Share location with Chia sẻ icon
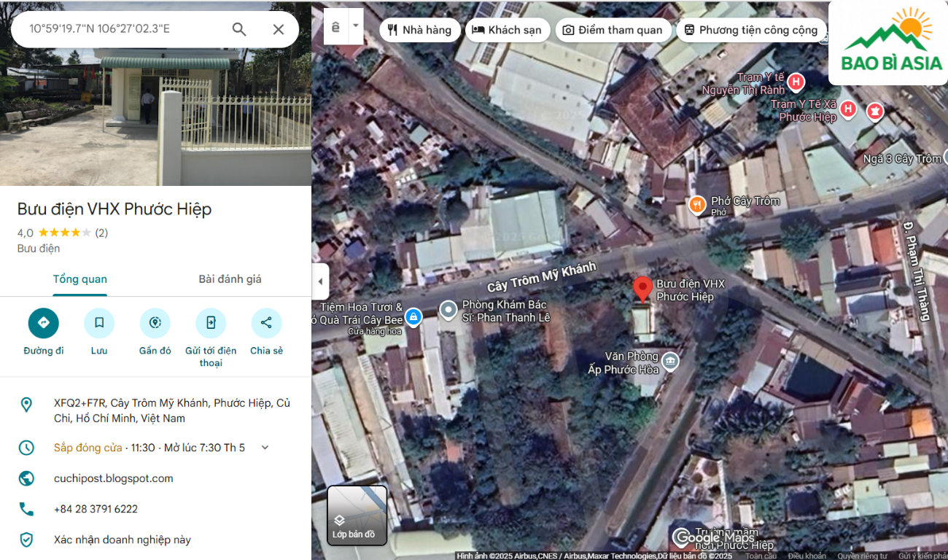This screenshot has width=948, height=560. (x=266, y=323)
